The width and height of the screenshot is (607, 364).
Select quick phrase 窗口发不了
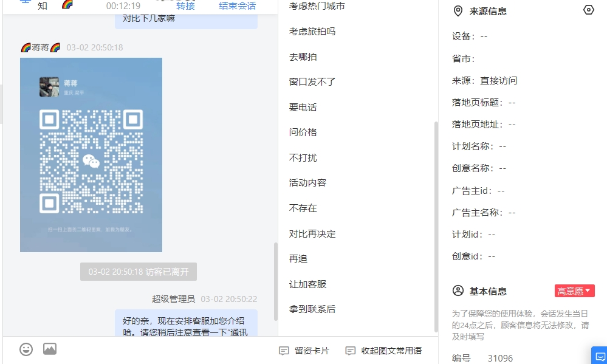click(x=312, y=82)
